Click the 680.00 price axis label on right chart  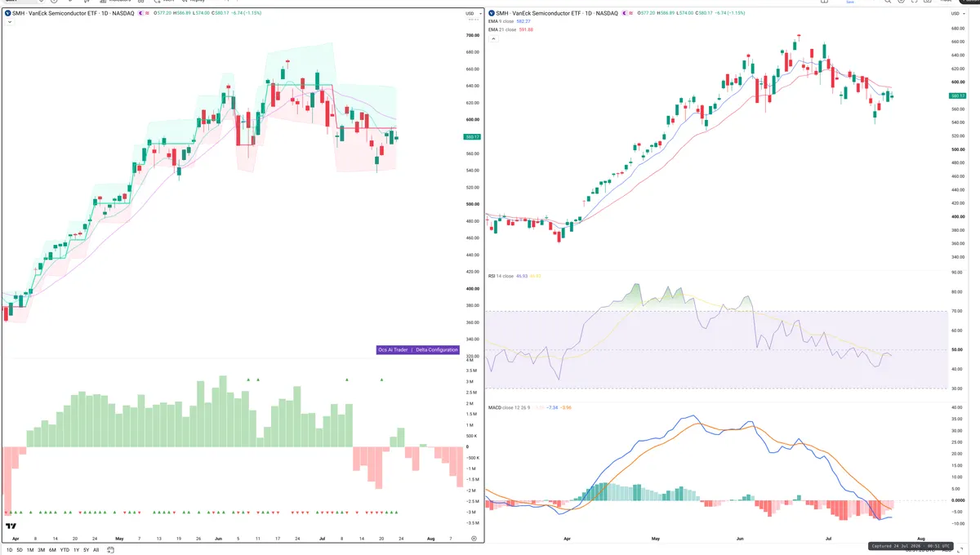[x=958, y=29]
